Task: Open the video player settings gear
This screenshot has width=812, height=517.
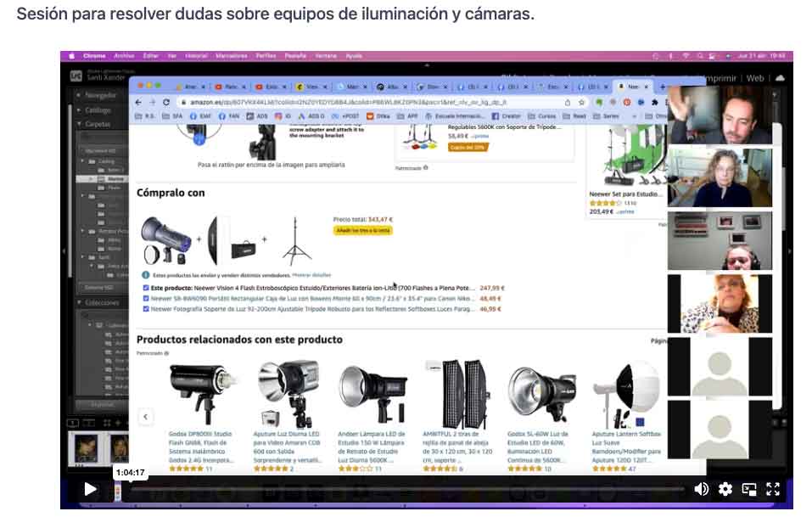Action: tap(725, 488)
